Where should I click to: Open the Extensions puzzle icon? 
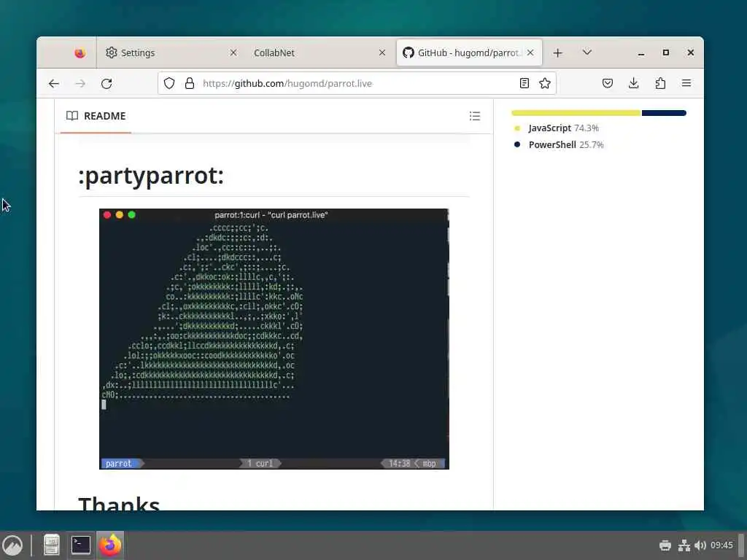[x=660, y=83]
